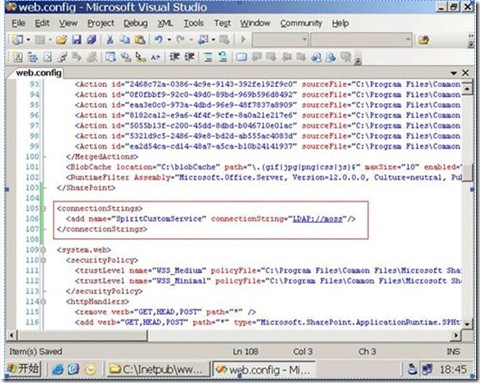Viewport: 480px width, 383px height.
Task: Select the web.config document tab
Action: [39, 73]
